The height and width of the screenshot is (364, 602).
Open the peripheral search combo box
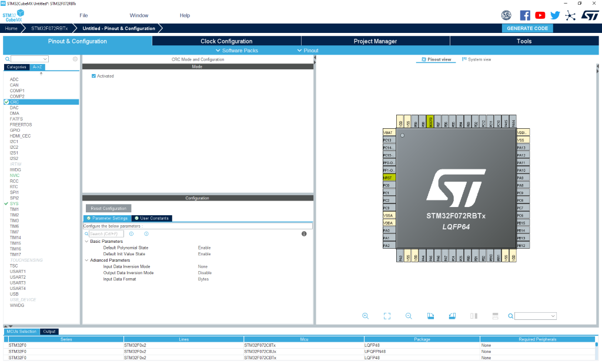coord(29,59)
